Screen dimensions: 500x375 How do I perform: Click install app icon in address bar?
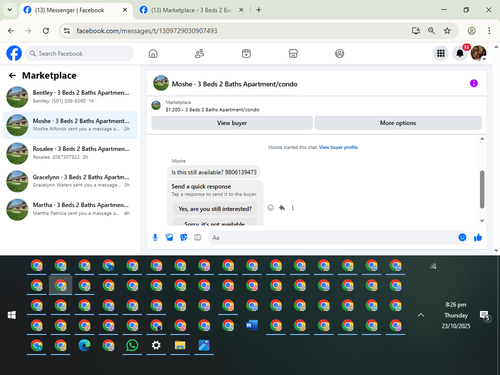point(416,31)
